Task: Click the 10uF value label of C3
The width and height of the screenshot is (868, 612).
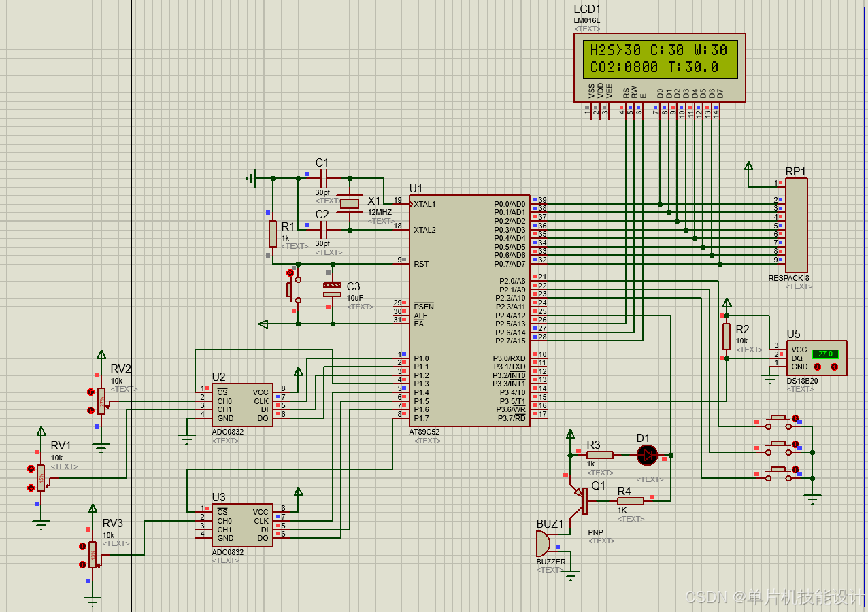Action: [x=355, y=298]
